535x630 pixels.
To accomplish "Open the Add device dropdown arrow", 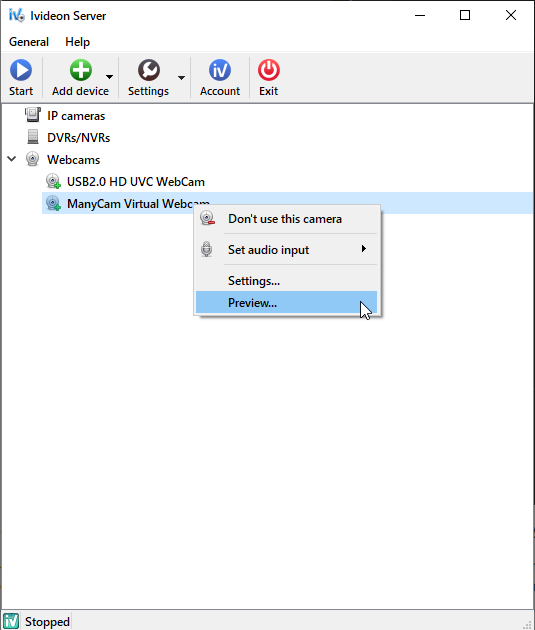I will point(109,76).
